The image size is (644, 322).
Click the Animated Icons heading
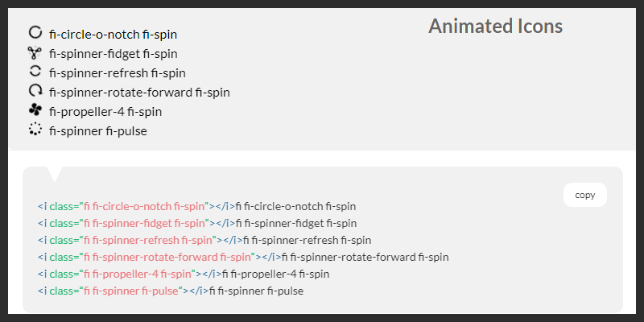point(495,27)
